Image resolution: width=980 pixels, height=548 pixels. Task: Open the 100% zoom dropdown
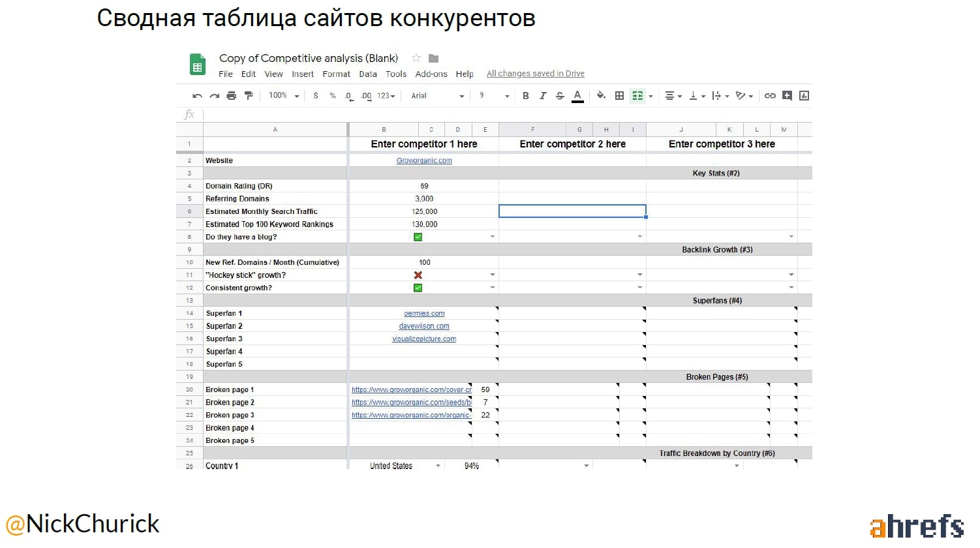pyautogui.click(x=284, y=96)
